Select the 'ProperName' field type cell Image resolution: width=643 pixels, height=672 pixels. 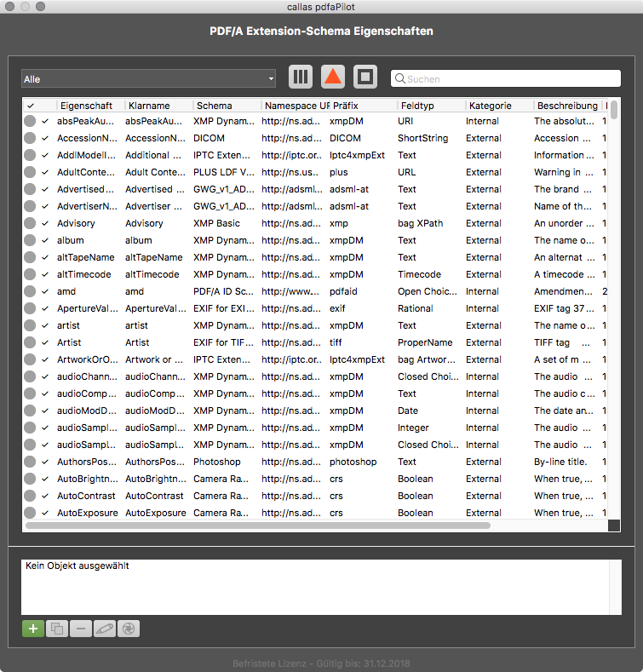pos(425,342)
